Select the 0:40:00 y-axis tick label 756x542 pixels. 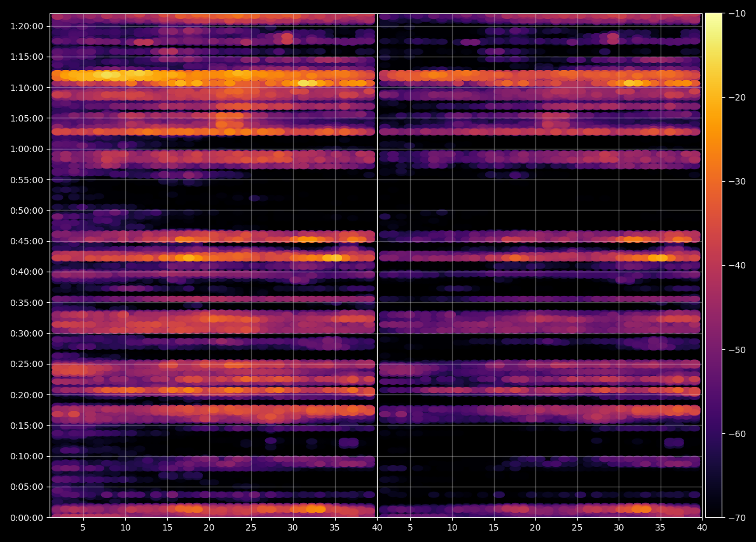27,272
